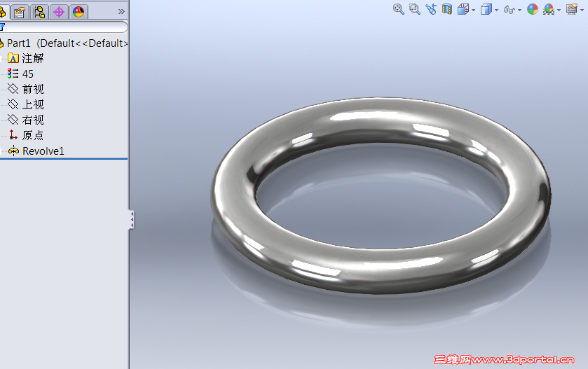Click the Edit Appearance color ball icon
Image resolution: width=588 pixels, height=369 pixels.
[533, 9]
